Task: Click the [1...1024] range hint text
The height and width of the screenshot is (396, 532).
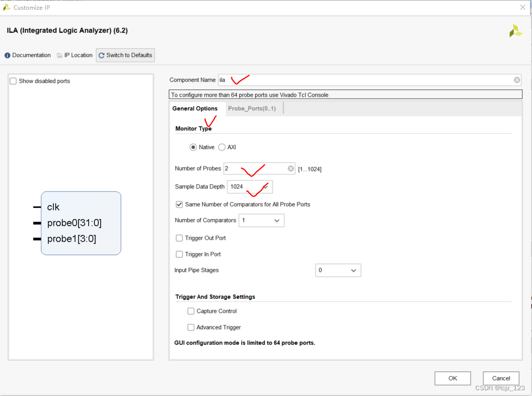Action: (309, 169)
